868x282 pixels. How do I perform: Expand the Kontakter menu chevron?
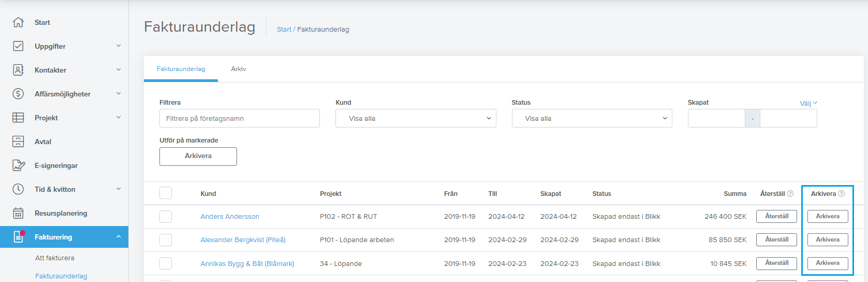tap(119, 69)
